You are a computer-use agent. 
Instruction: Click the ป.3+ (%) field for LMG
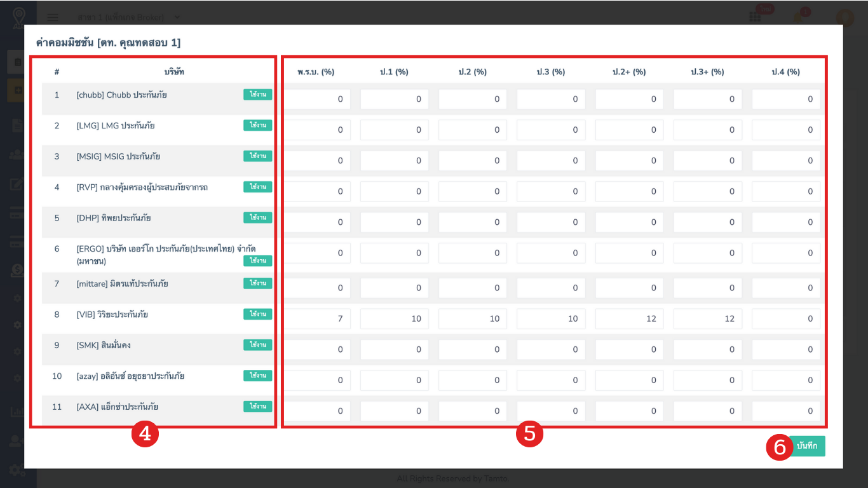[x=708, y=130]
